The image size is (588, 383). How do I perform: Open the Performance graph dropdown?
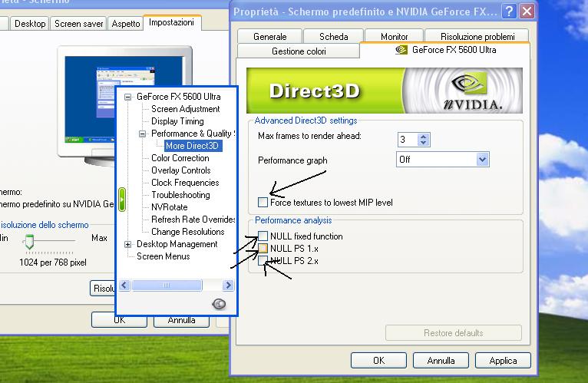click(482, 160)
